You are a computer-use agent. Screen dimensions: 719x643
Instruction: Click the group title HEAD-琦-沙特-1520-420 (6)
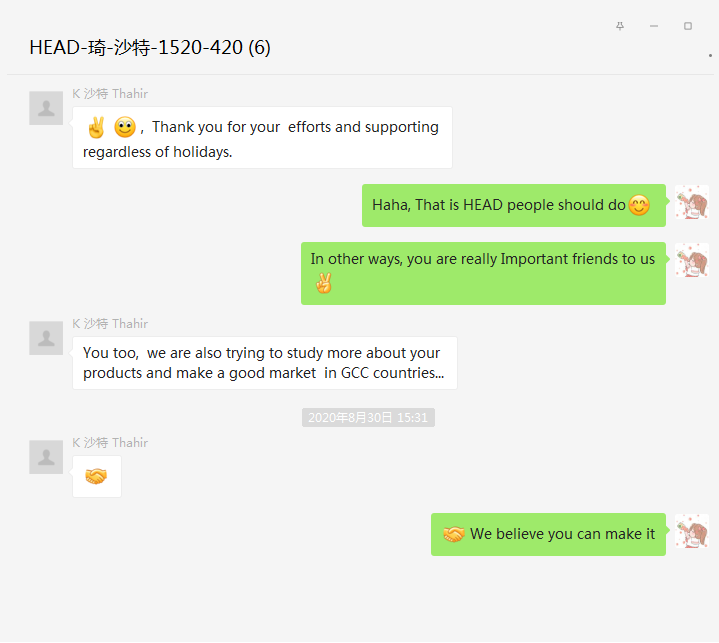click(150, 47)
